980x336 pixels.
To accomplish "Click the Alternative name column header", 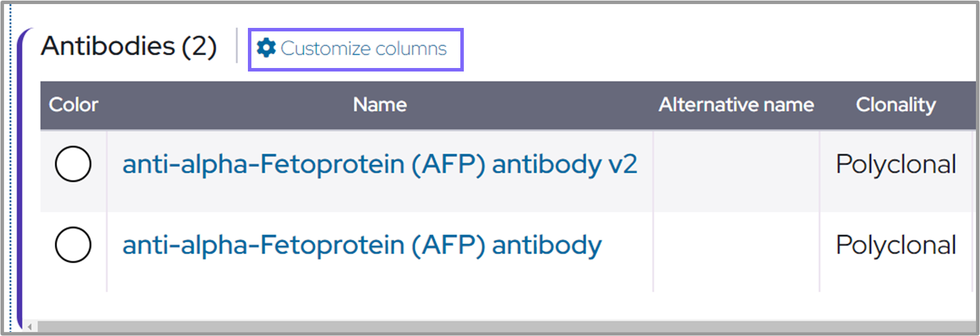I will [736, 105].
